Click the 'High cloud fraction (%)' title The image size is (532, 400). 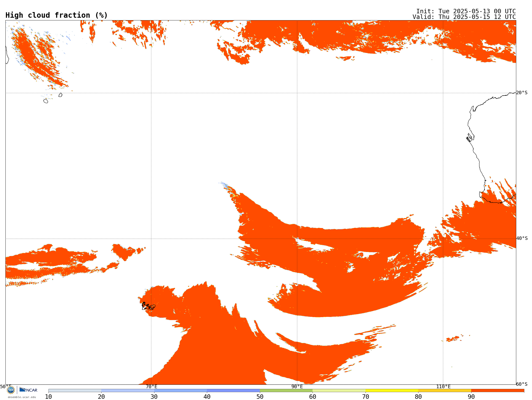pos(56,15)
